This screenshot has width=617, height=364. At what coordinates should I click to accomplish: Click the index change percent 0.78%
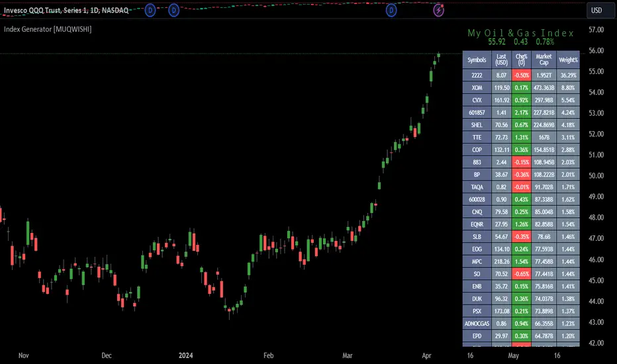[545, 42]
